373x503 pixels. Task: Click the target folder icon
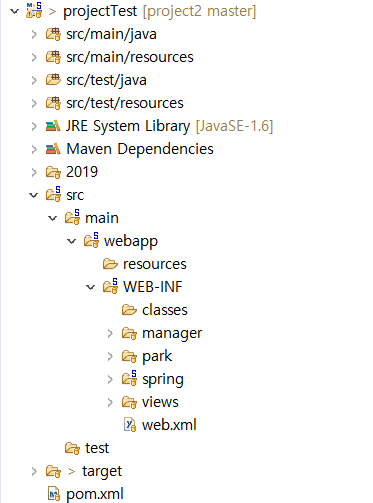pyautogui.click(x=53, y=472)
